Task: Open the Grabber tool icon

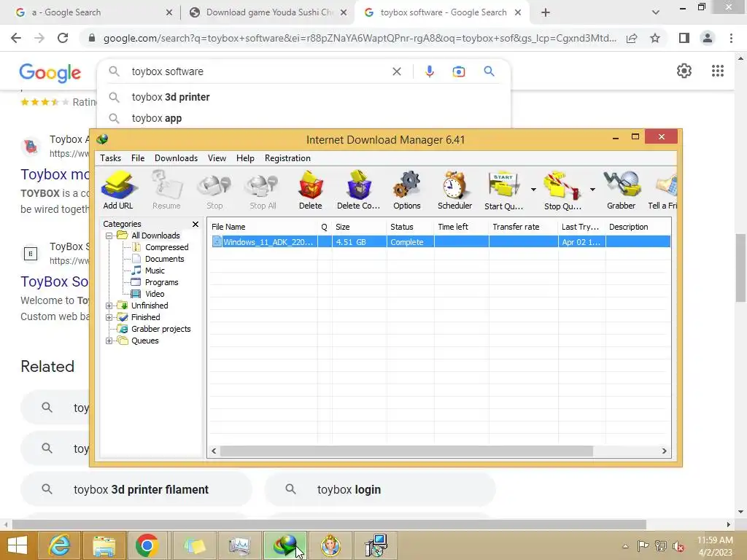Action: [622, 190]
